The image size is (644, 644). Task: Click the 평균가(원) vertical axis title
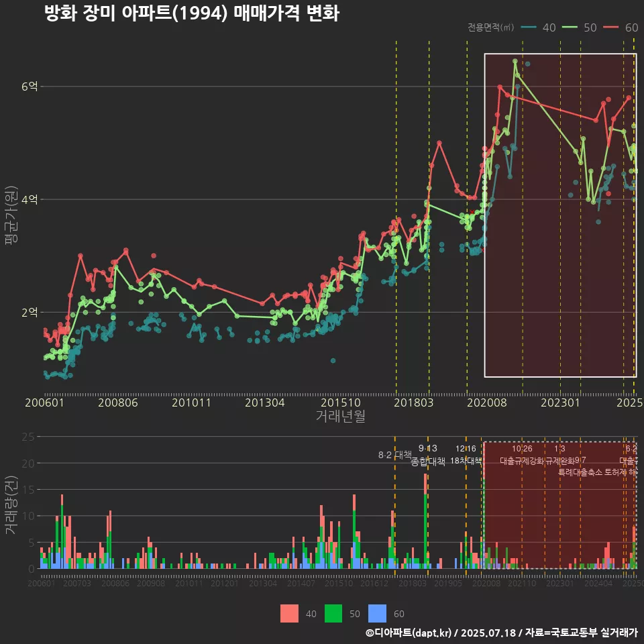pyautogui.click(x=11, y=215)
